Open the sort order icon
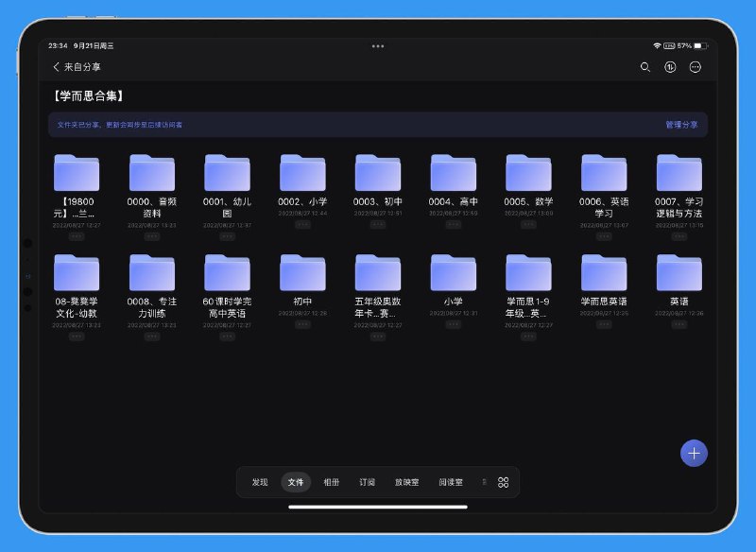The width and height of the screenshot is (756, 552). [671, 67]
